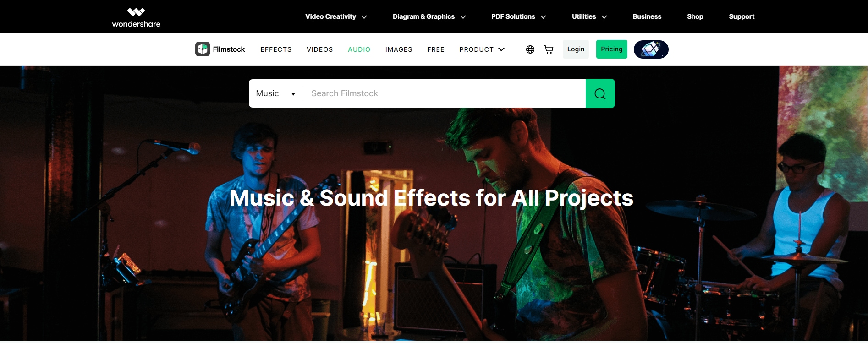
Task: Click the green search magnifier button
Action: coord(600,93)
